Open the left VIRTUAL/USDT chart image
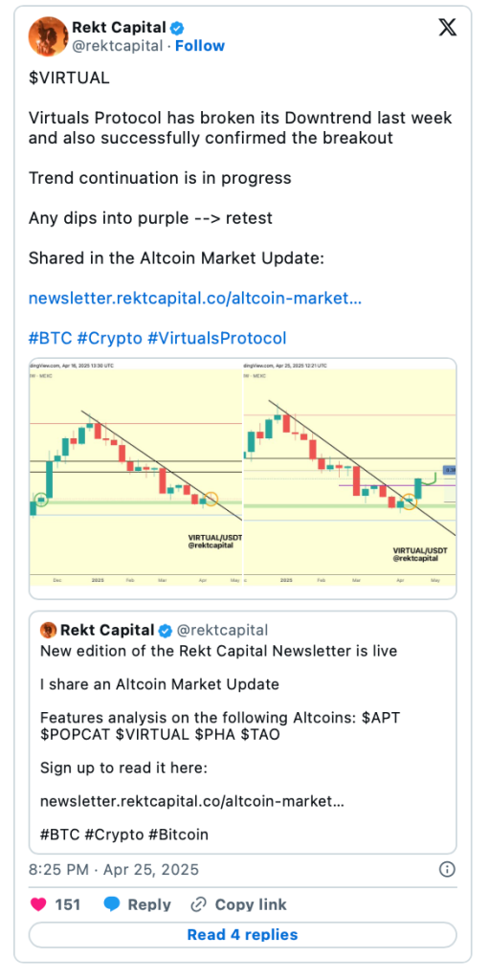 (x=136, y=473)
